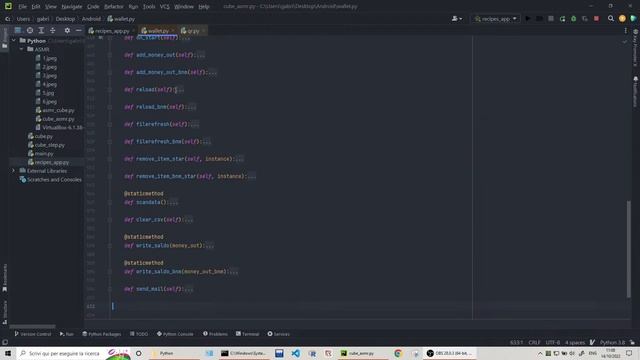This screenshot has height=360, width=640.
Task: Click the lock icon in status bar
Action: coord(632,342)
